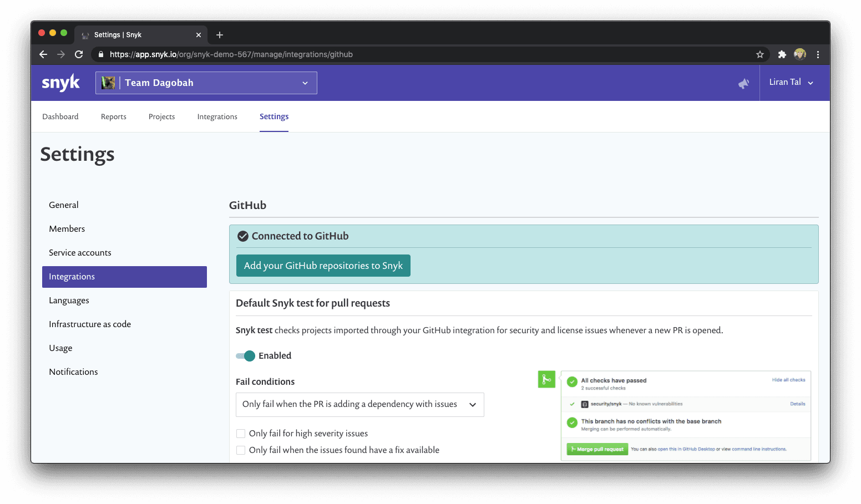Open Chrome's three-dot menu
861x504 pixels.
818,54
